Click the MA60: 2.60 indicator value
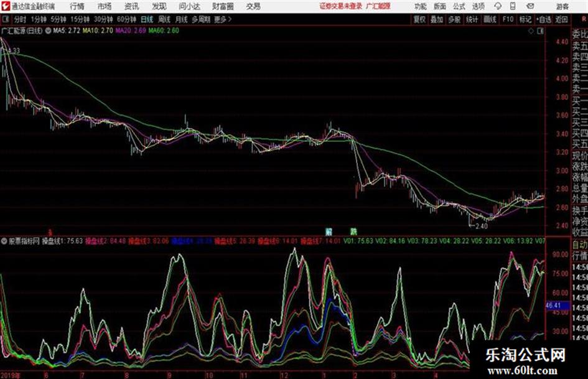This screenshot has width=588, height=379. 164,30
